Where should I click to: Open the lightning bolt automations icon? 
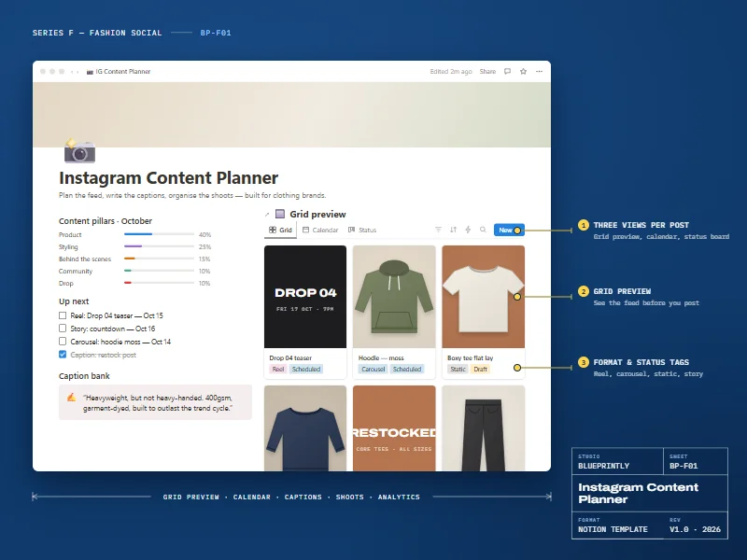[468, 230]
